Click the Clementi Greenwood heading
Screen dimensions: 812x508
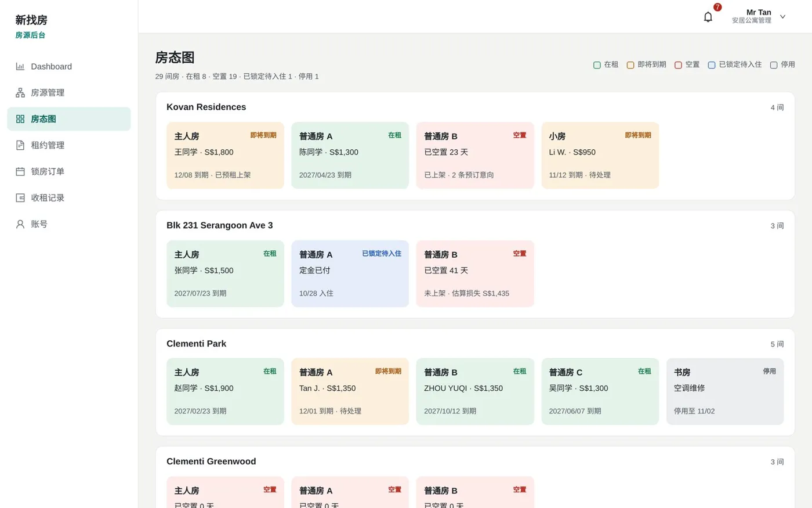[x=211, y=462]
